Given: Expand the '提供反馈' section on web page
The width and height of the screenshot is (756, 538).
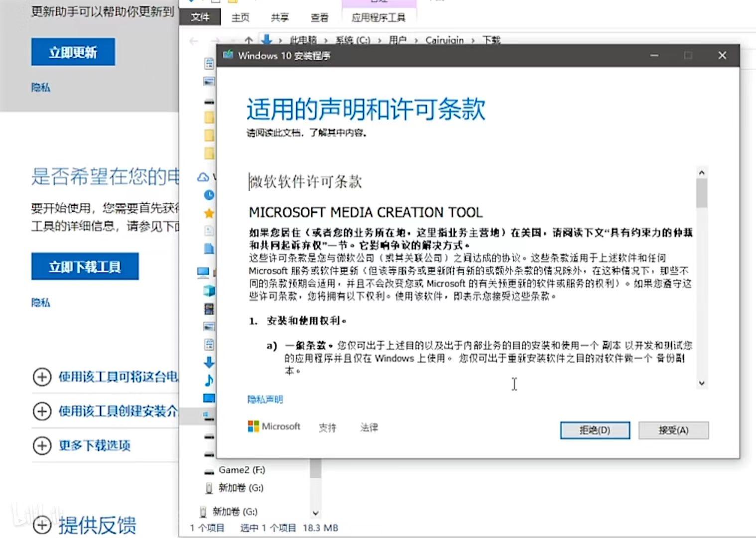Looking at the screenshot, I should pyautogui.click(x=42, y=525).
